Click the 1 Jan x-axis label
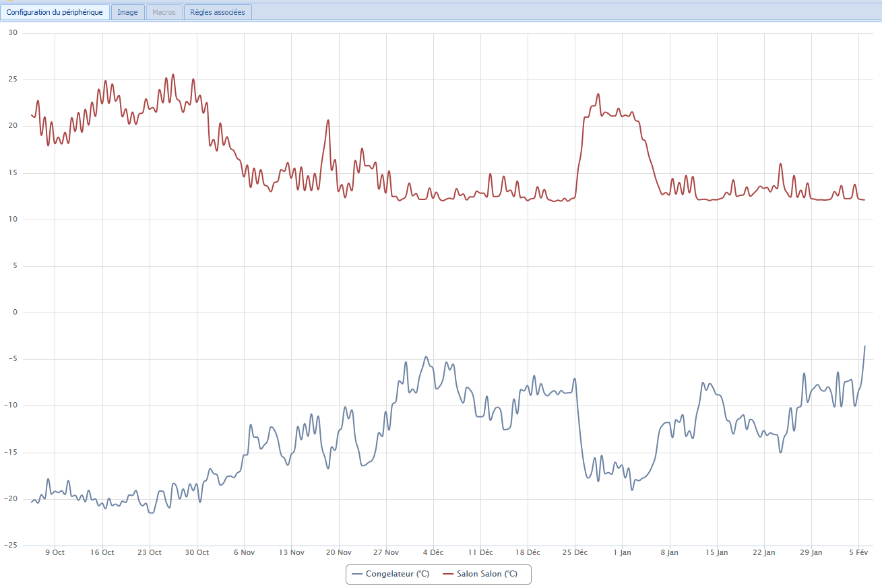The image size is (882, 588). click(x=623, y=552)
